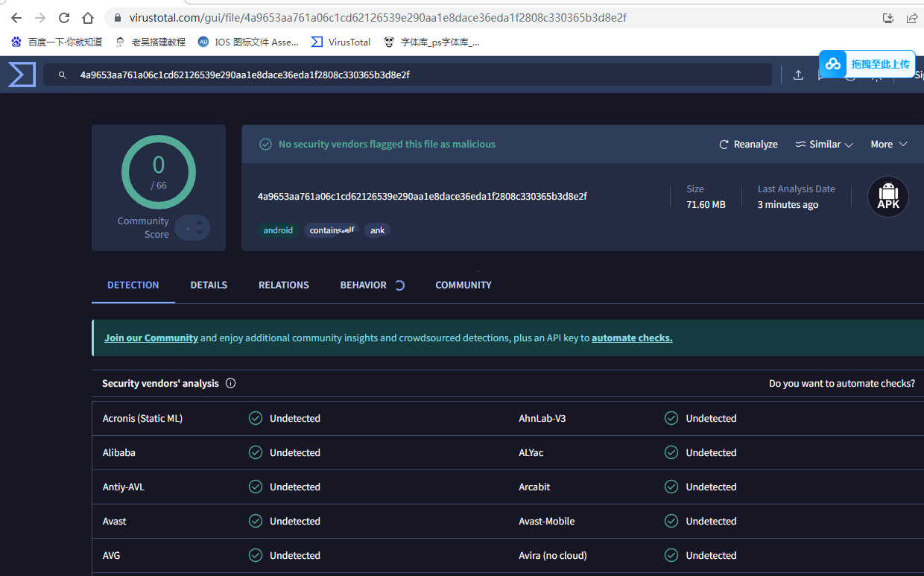Open the IOS icon file bookmark
The height and width of the screenshot is (576, 924).
(248, 42)
